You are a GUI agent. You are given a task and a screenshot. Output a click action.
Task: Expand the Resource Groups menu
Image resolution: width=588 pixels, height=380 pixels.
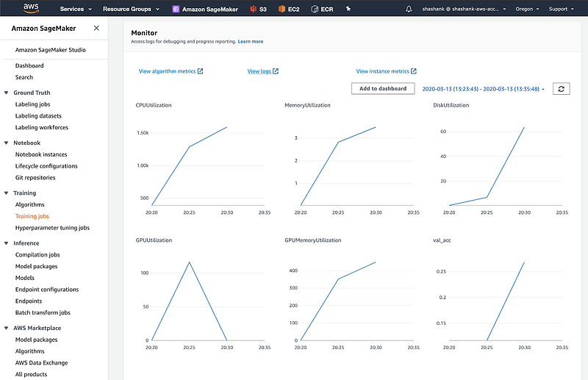click(131, 10)
